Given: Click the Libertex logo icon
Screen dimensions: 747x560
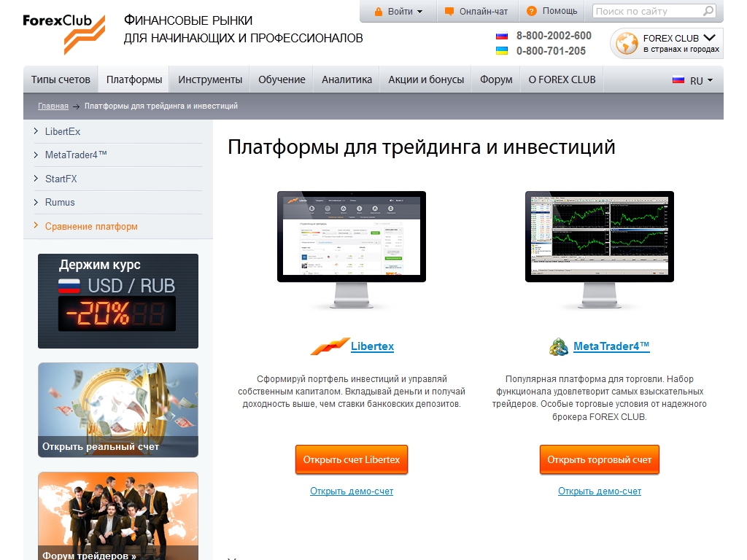Looking at the screenshot, I should pos(330,346).
